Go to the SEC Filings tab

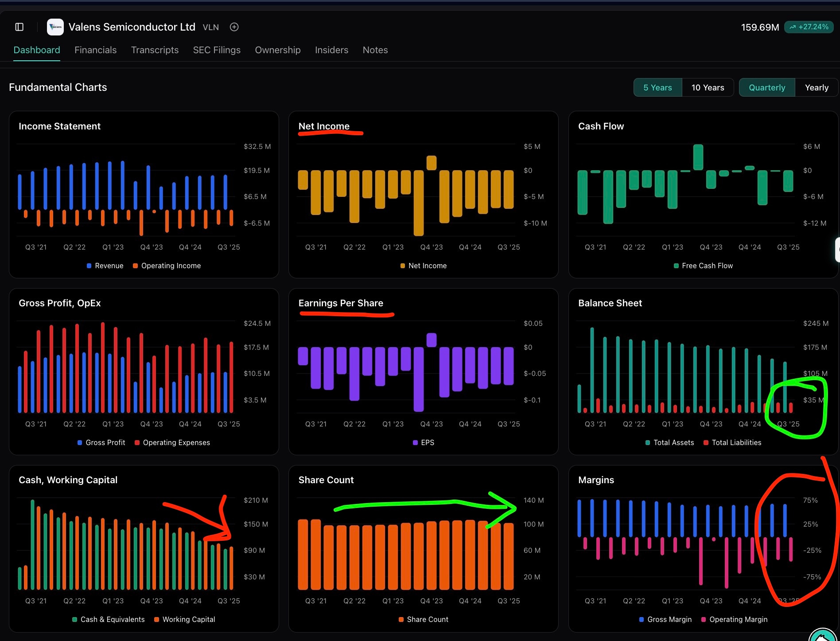tap(217, 50)
